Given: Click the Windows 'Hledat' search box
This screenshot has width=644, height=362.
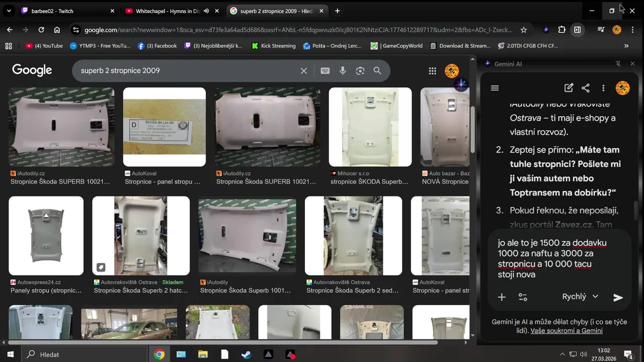Looking at the screenshot, I should tap(86, 354).
